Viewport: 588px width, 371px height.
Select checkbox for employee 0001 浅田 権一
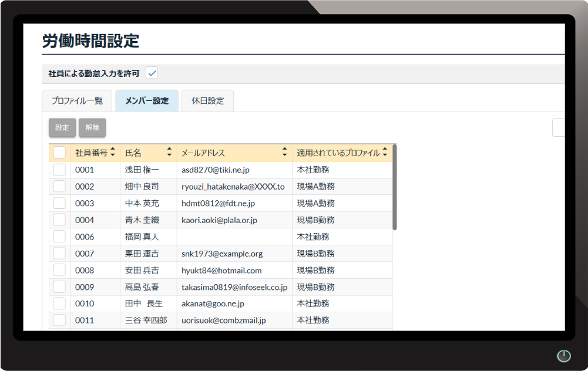tap(59, 170)
